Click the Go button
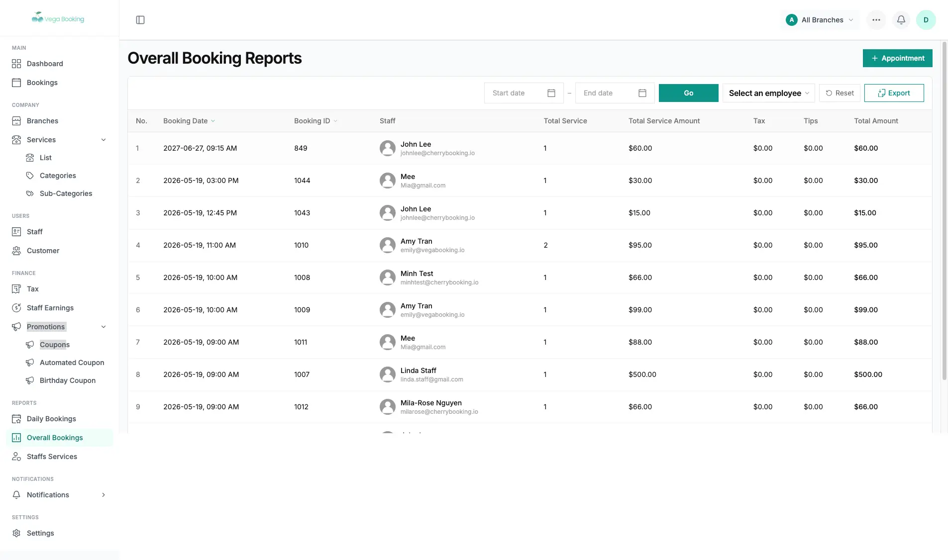 click(689, 93)
